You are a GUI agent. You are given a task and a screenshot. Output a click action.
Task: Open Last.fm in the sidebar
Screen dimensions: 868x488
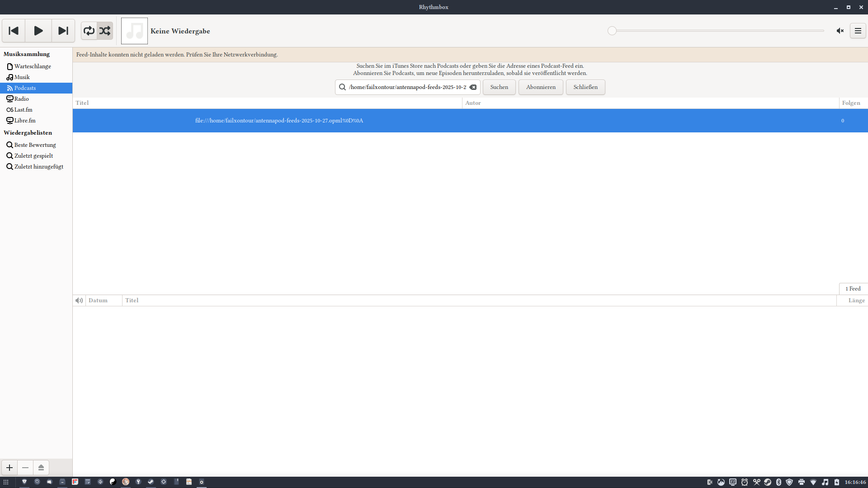click(x=23, y=110)
